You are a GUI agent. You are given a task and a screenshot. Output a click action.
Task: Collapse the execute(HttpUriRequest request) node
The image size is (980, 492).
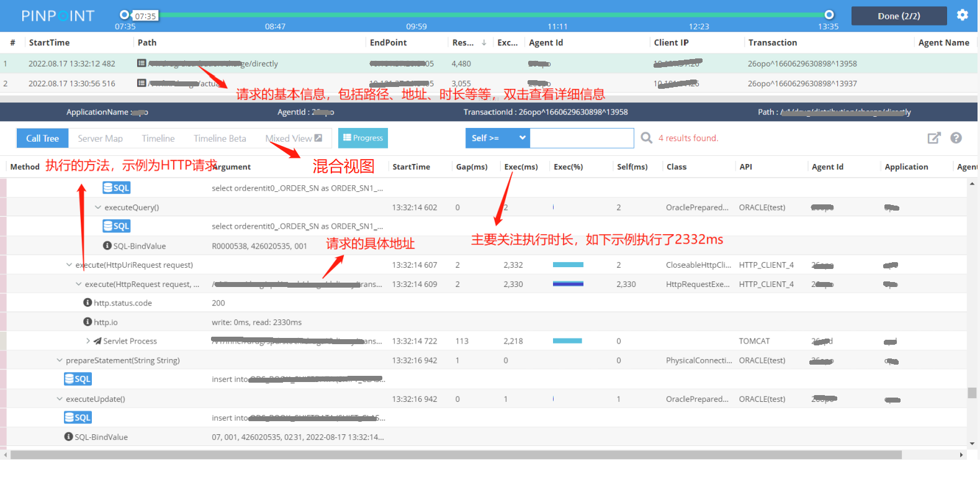(x=69, y=265)
